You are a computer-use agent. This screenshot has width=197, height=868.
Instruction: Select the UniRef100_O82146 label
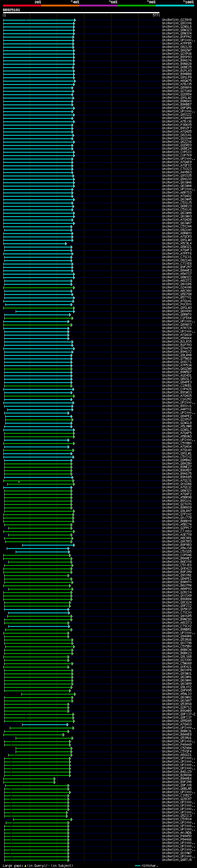pyautogui.click(x=177, y=260)
